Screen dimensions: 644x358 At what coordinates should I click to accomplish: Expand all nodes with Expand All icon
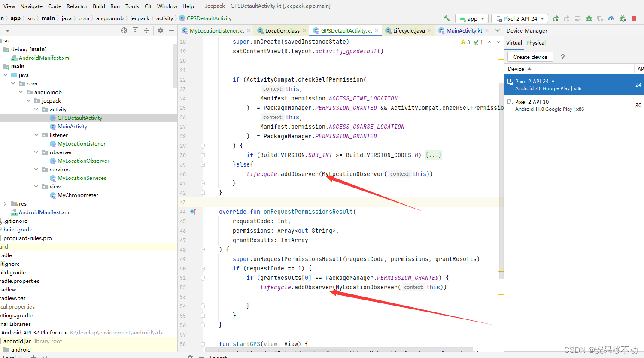click(x=135, y=30)
